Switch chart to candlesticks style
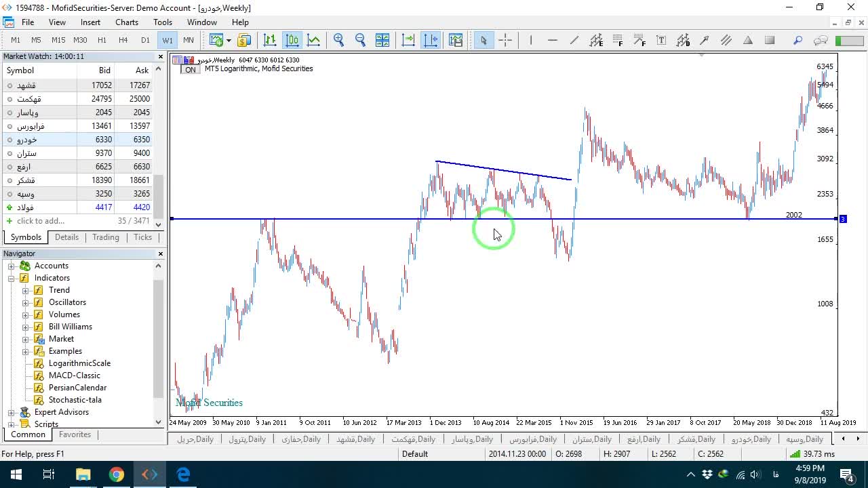The height and width of the screenshot is (488, 868). (292, 40)
